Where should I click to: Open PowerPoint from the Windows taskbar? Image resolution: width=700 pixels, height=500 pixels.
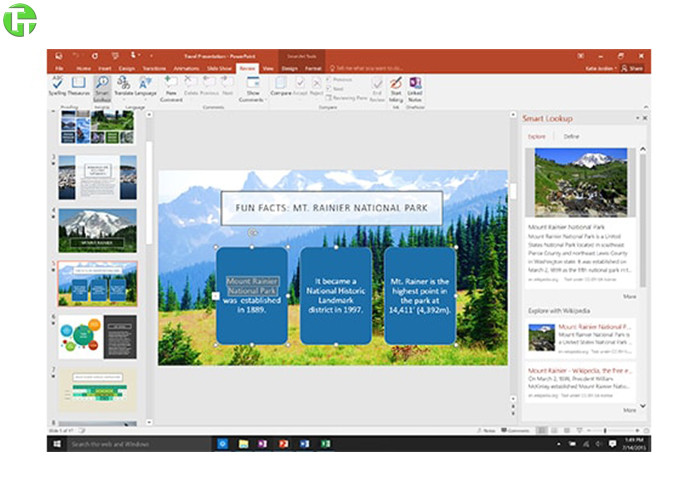pyautogui.click(x=283, y=443)
